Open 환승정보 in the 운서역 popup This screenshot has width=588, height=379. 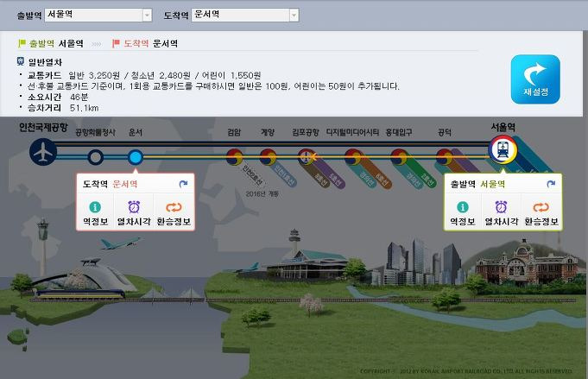point(174,213)
